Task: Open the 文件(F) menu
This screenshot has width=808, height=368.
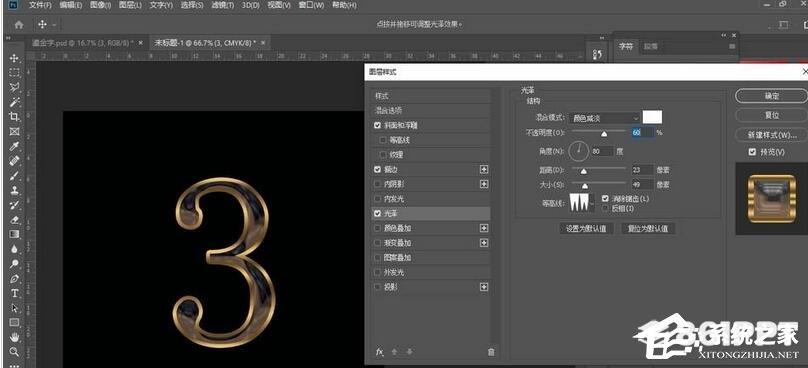Action: pos(40,5)
